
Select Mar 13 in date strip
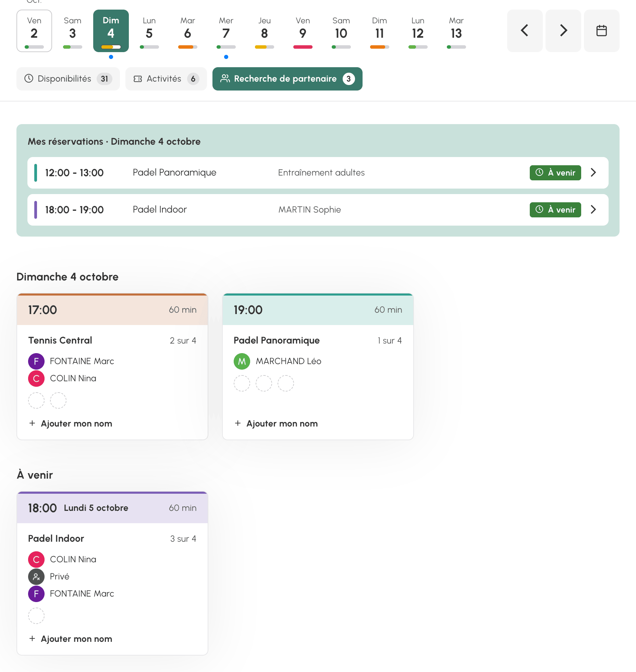456,31
